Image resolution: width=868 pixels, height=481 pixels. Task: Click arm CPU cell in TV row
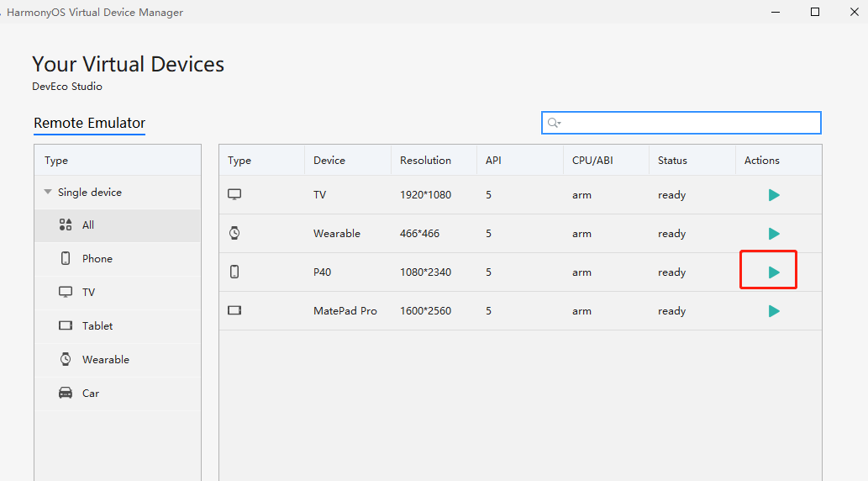tap(581, 196)
